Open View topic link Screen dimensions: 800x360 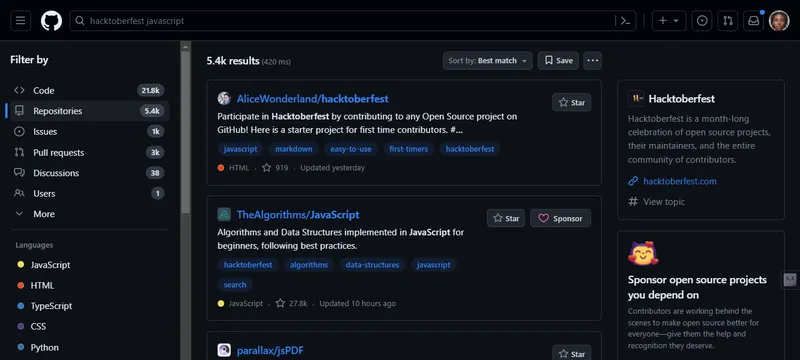point(664,202)
